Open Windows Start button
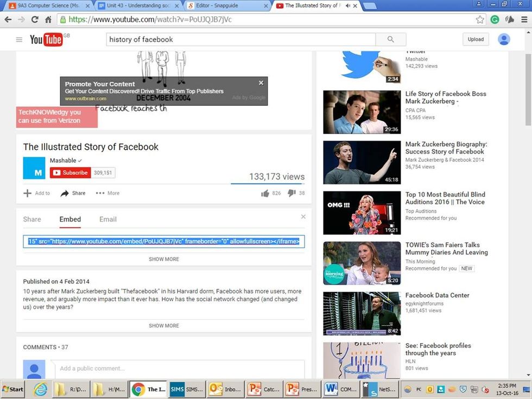The image size is (532, 399). [x=13, y=389]
